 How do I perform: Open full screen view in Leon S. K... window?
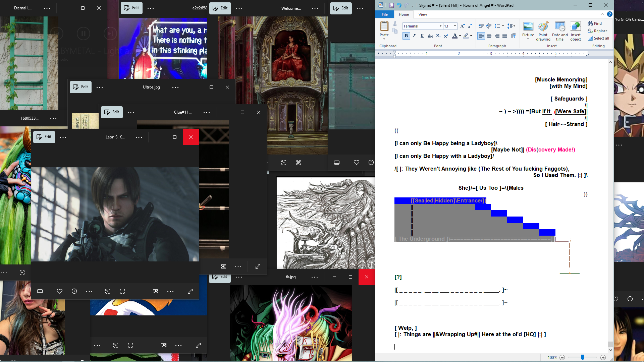[x=190, y=291]
